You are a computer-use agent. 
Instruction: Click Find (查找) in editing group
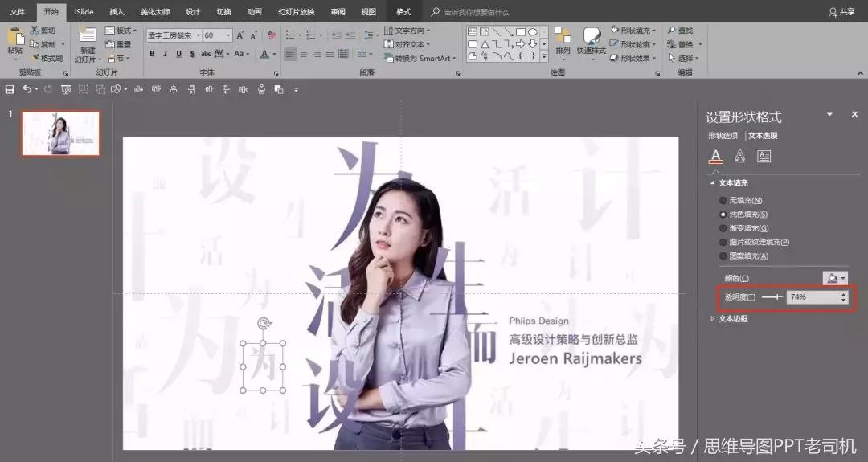point(681,30)
